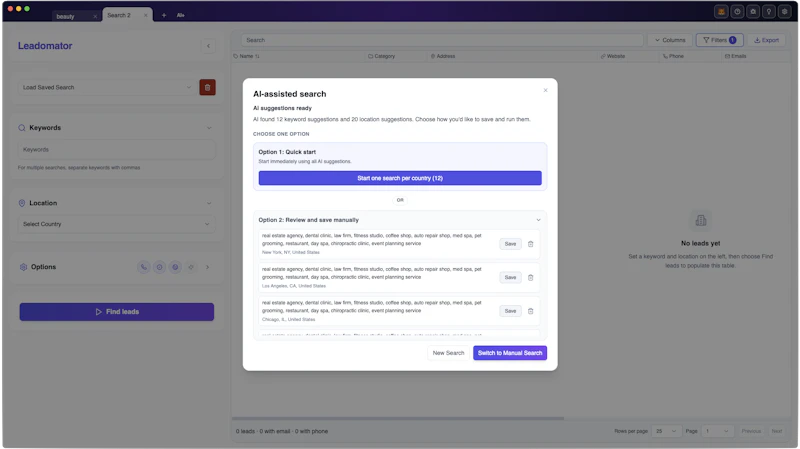Viewport: 800px width, 449px height.
Task: Click Start one search per country (12)
Action: click(x=400, y=178)
